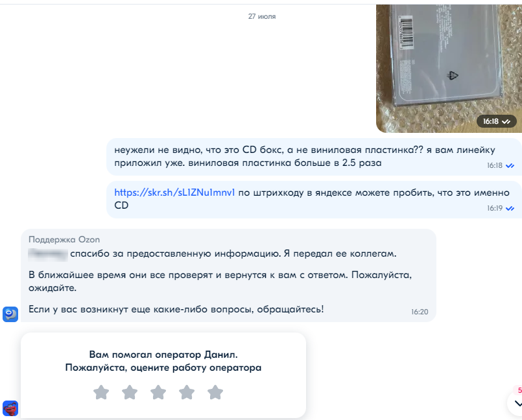The height and width of the screenshot is (420, 522).
Task: Click read checkmarks on 16:18 text message
Action: pos(510,165)
